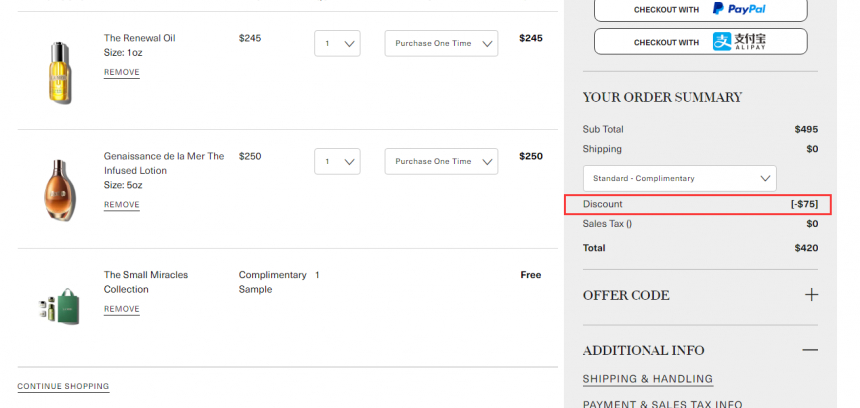Viewport: 860px width, 408px height.
Task: Click the Alipay logo checkout button
Action: pyautogui.click(x=700, y=42)
